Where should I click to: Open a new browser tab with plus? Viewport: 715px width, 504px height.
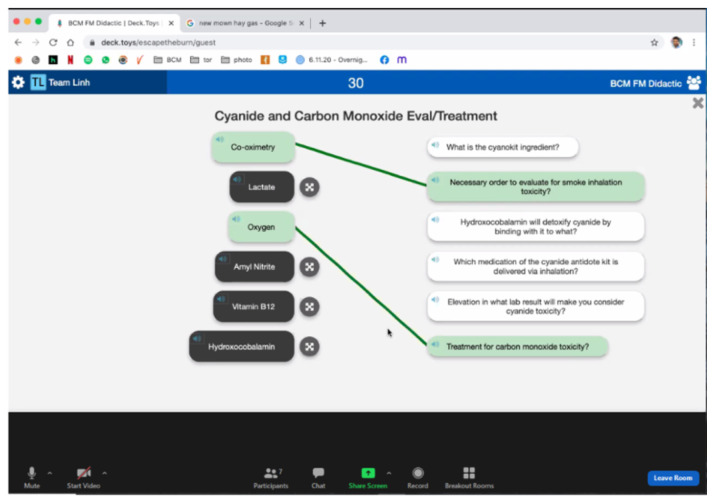[322, 23]
